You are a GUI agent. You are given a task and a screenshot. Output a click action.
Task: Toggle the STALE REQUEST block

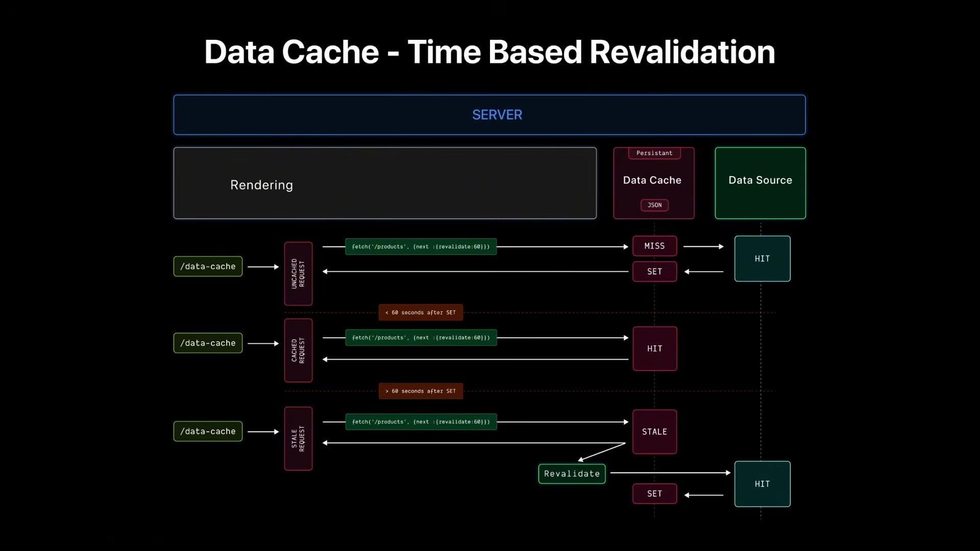[298, 438]
